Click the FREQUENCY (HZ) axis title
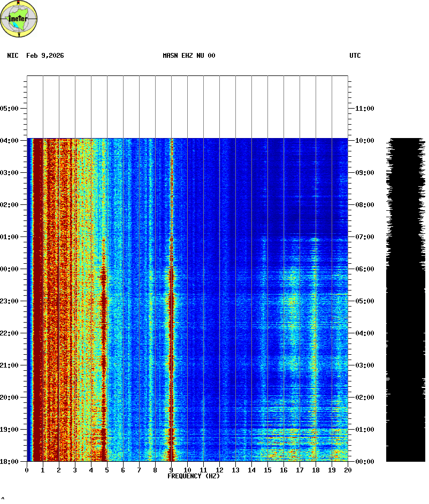This screenshot has width=429, height=504. [194, 476]
